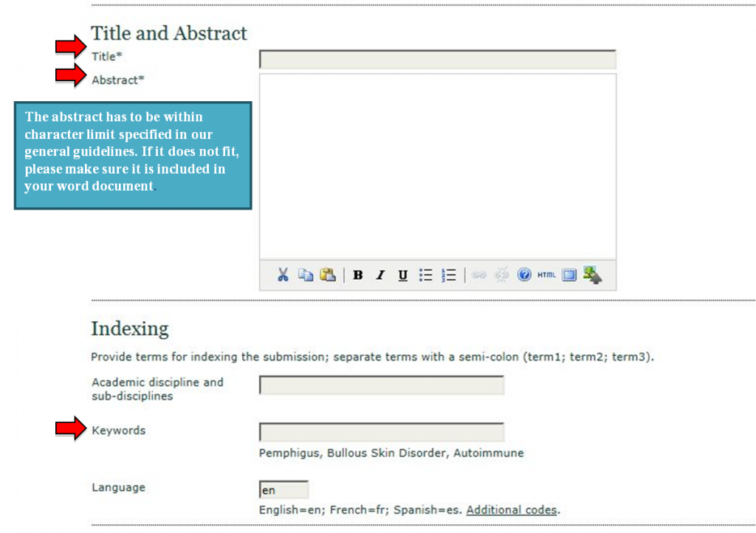Copy selected abstract text

coord(305,275)
